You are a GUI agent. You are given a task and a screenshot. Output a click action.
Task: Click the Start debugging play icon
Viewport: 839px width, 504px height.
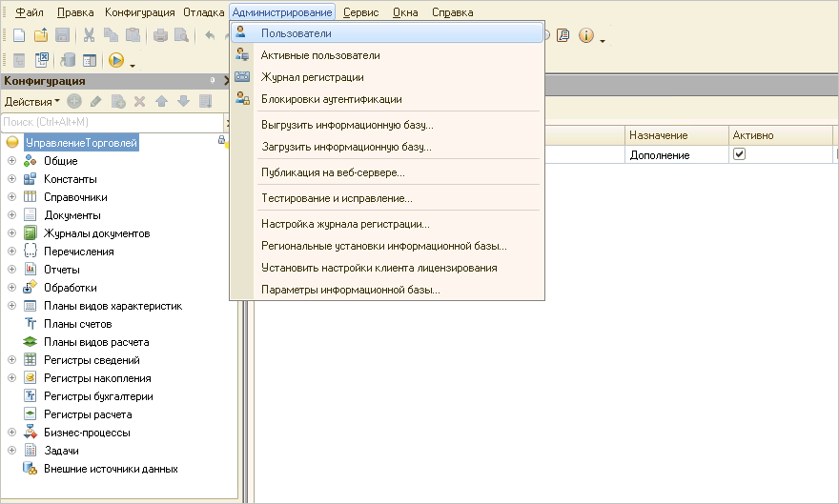click(116, 61)
